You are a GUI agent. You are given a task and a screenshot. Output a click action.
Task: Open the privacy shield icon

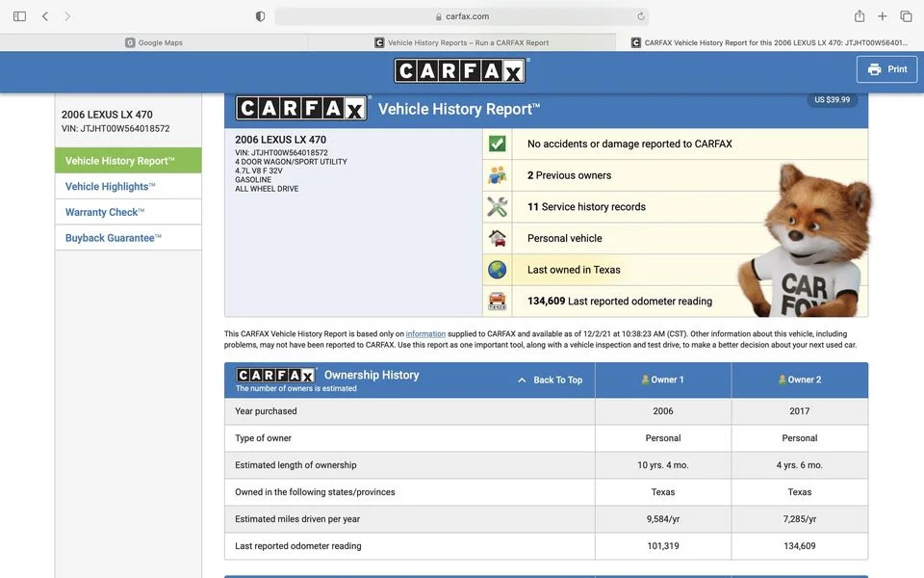(260, 16)
